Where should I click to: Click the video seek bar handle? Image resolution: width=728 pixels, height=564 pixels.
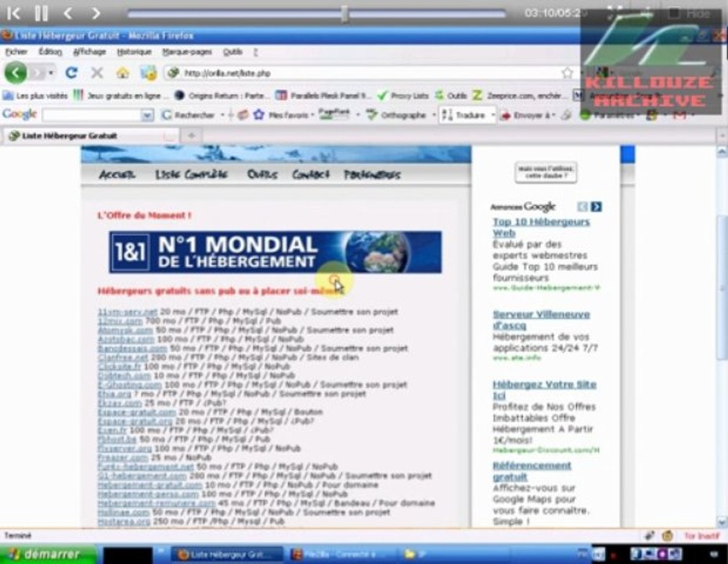point(344,14)
